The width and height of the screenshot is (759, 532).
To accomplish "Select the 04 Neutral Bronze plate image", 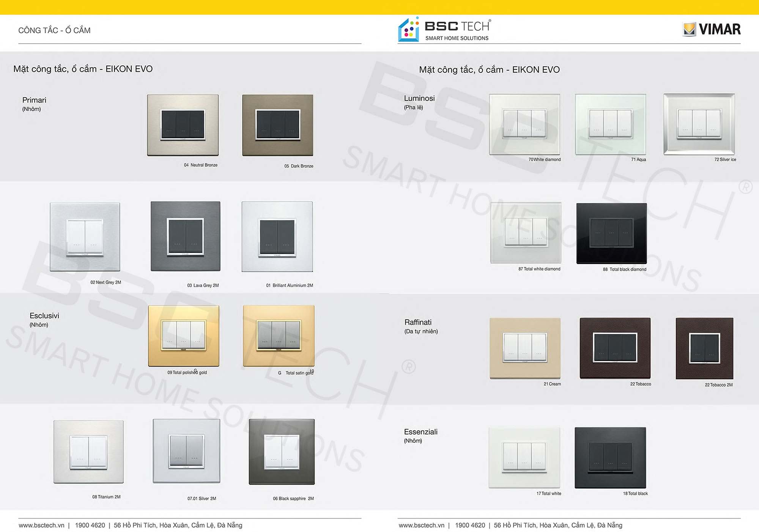I will (x=183, y=125).
